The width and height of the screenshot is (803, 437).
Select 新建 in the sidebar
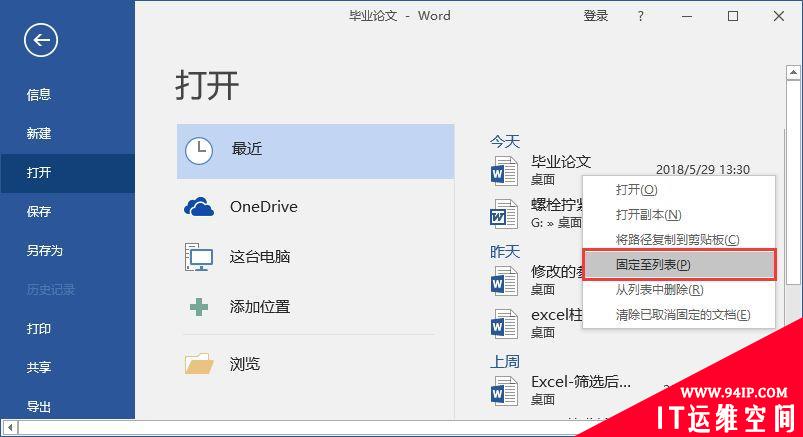(39, 133)
